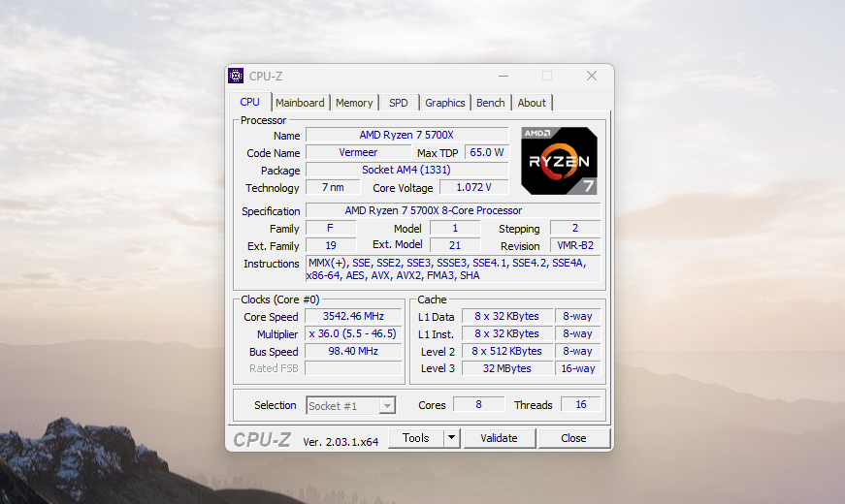Minimize the CPU-Z window
Screen dimensions: 845x504
click(504, 76)
